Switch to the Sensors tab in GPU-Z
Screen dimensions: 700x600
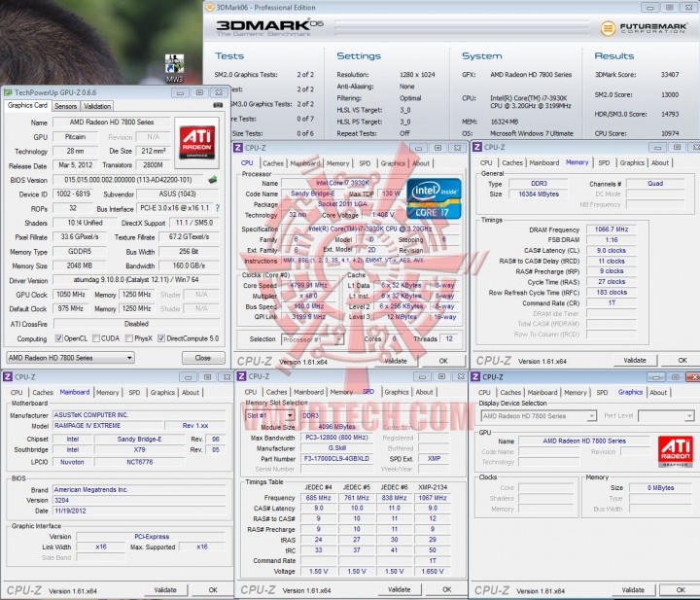[x=66, y=106]
